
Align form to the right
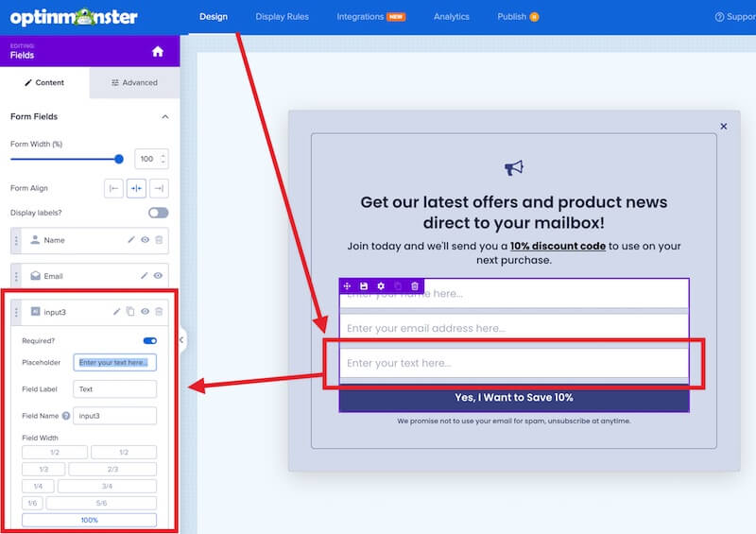point(159,188)
